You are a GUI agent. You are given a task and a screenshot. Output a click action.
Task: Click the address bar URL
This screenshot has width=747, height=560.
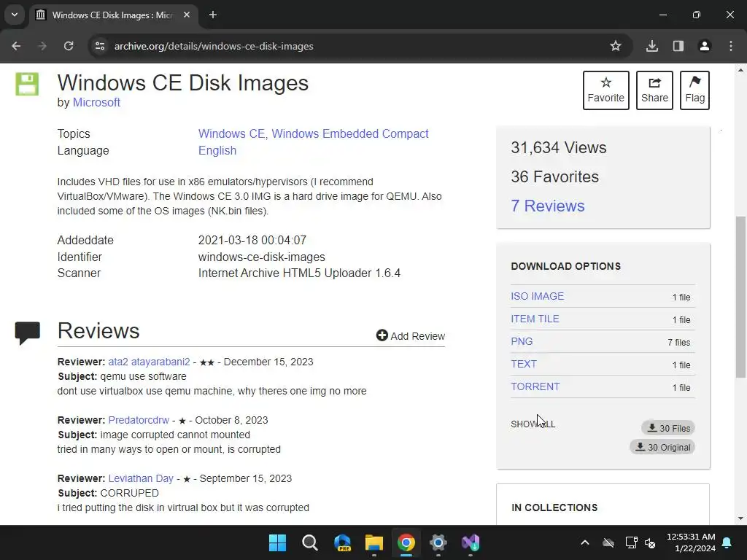tap(214, 46)
